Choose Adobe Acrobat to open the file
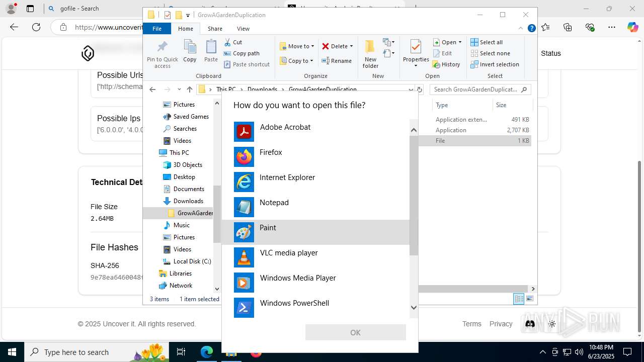This screenshot has height=362, width=644. [316, 132]
